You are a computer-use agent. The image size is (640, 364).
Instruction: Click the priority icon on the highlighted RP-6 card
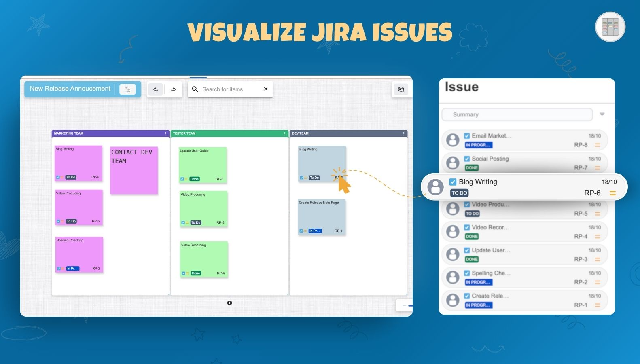pos(612,193)
